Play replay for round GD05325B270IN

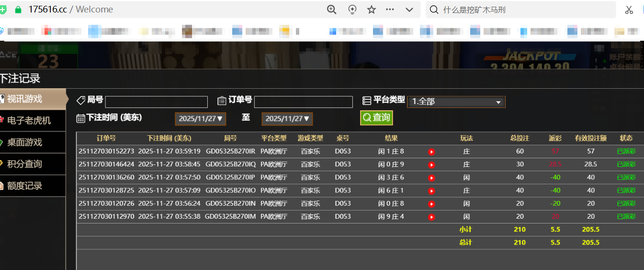click(431, 204)
